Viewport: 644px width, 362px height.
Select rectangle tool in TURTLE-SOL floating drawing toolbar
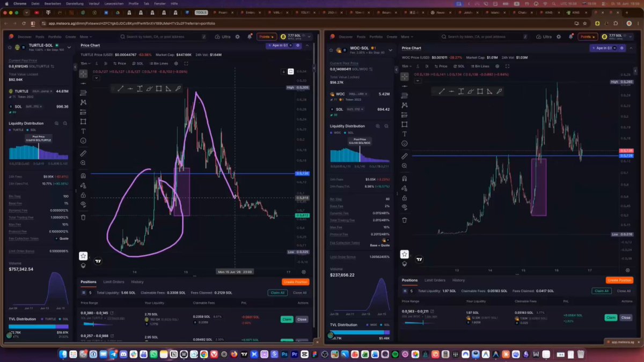[159, 89]
